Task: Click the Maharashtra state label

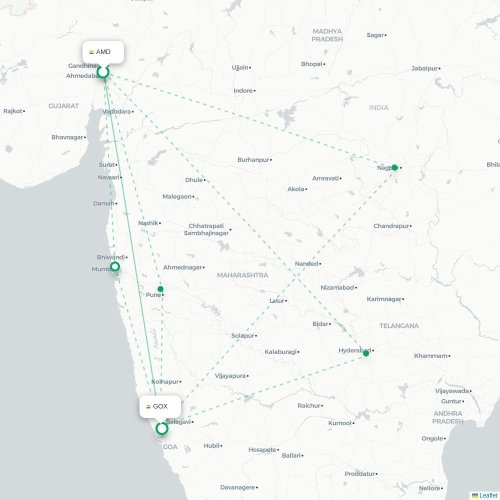Action: pyautogui.click(x=242, y=275)
